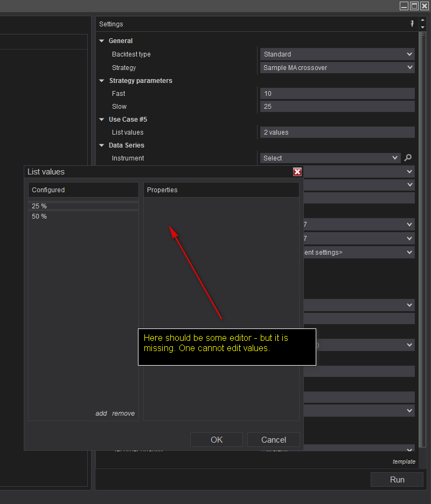This screenshot has width=431, height=504.
Task: Maximize the window
Action: 414,6
